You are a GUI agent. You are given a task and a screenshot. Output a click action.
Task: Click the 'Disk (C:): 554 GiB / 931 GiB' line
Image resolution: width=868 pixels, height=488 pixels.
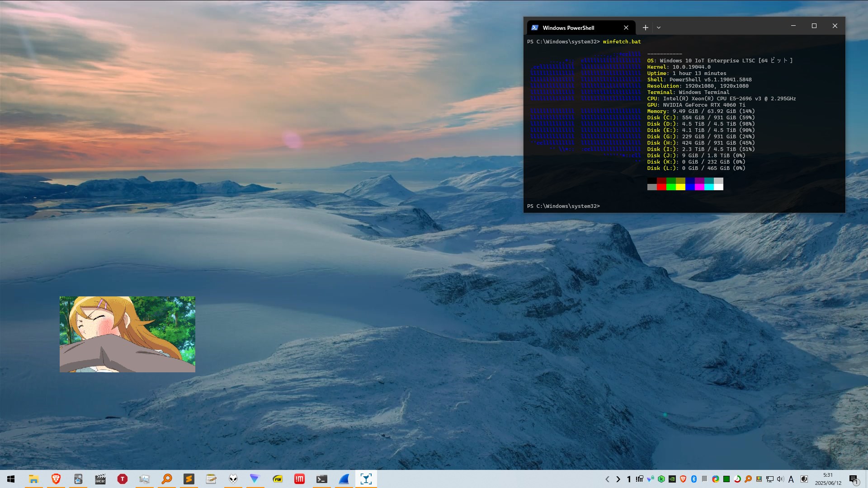pos(701,117)
